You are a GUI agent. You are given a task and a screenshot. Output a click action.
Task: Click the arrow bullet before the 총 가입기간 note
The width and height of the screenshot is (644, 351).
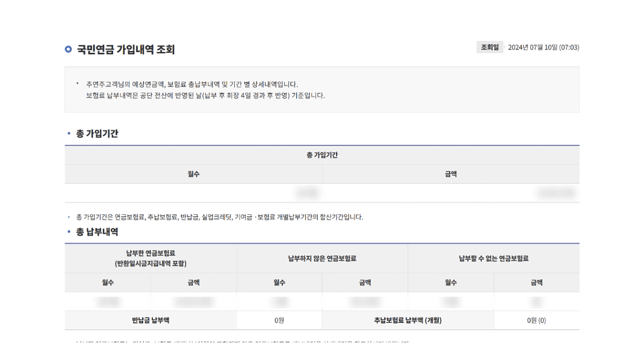[69, 217]
